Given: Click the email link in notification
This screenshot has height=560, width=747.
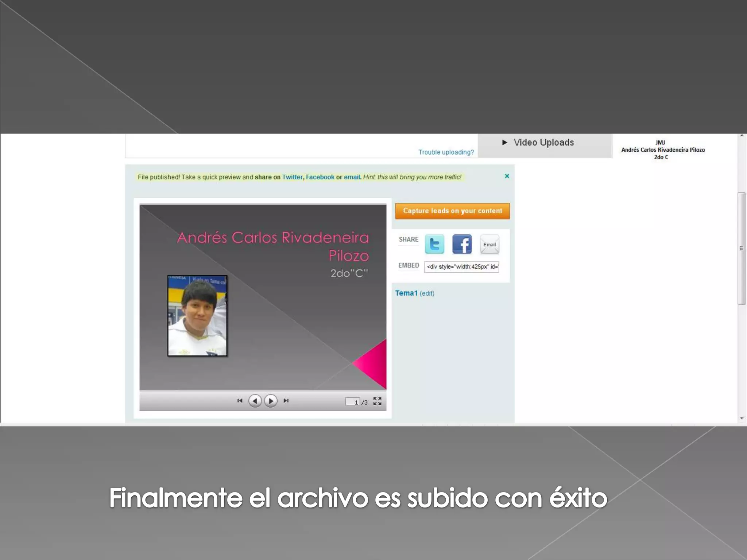Looking at the screenshot, I should (x=352, y=177).
